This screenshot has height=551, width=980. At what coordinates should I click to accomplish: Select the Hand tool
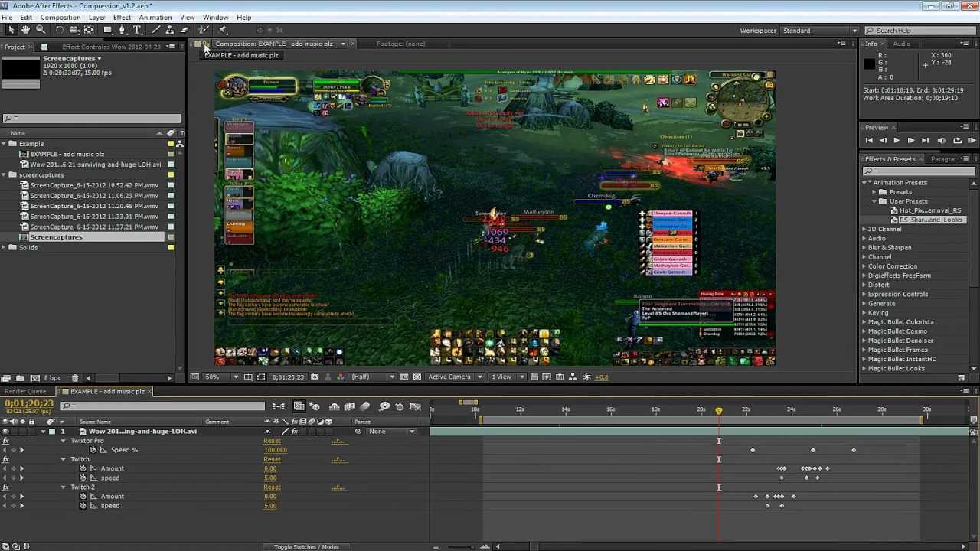click(x=25, y=30)
